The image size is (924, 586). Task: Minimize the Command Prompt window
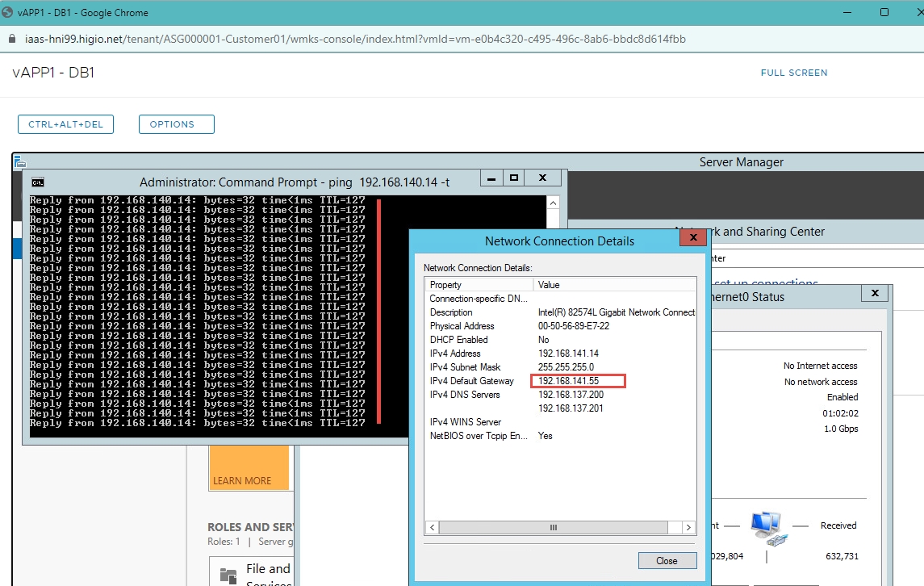[489, 178]
